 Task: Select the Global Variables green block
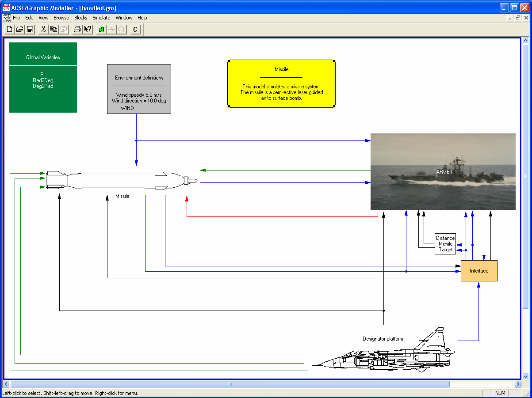pos(43,77)
